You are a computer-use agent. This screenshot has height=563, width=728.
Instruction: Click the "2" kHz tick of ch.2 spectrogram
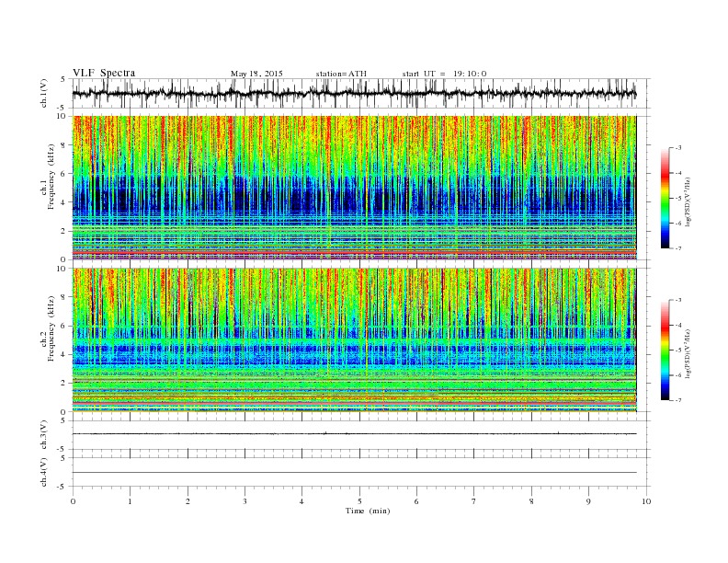(x=64, y=384)
